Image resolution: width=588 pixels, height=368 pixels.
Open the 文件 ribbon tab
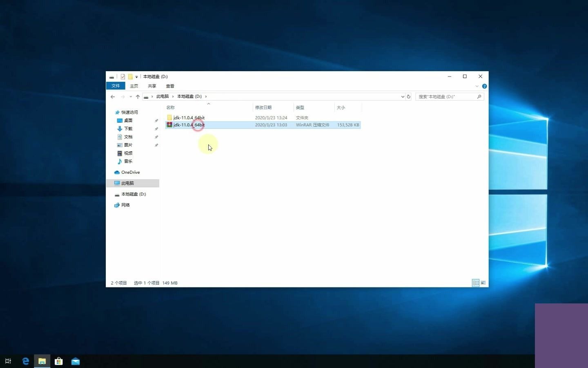pos(116,86)
